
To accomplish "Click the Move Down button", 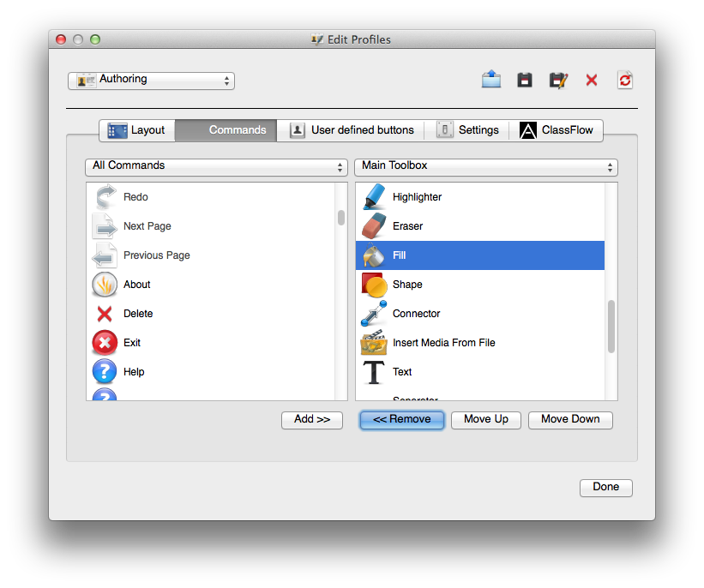I will click(570, 420).
